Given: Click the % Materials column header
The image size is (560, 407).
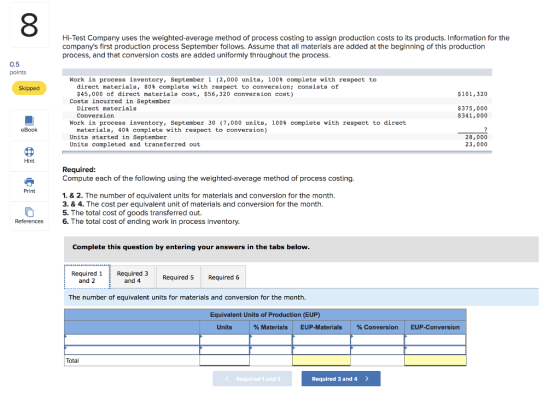Looking at the screenshot, I should pos(271,327).
